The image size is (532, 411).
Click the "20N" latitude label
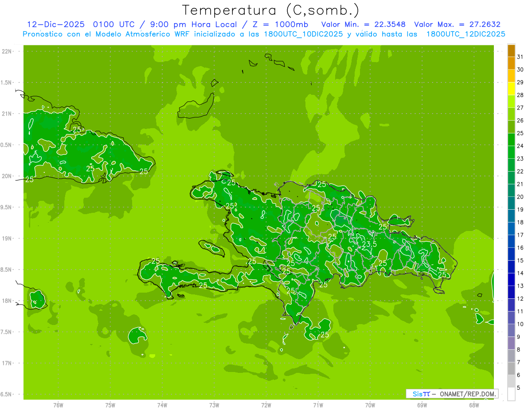click(8, 176)
